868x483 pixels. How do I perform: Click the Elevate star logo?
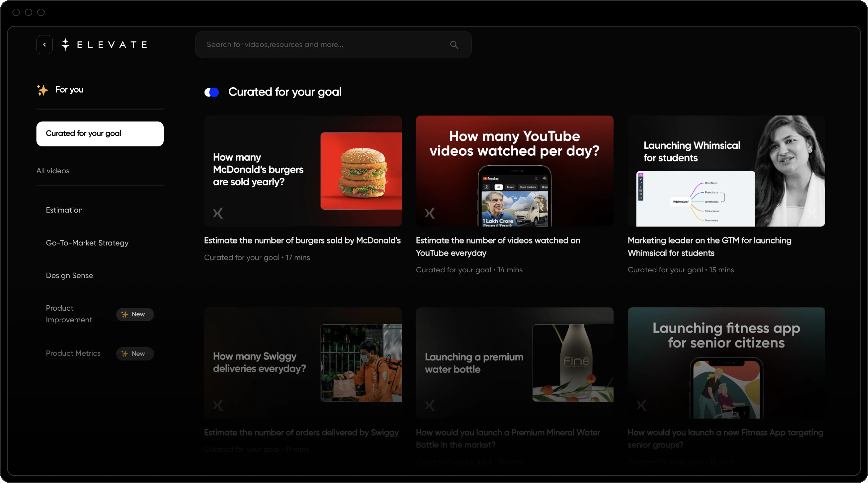click(x=65, y=44)
